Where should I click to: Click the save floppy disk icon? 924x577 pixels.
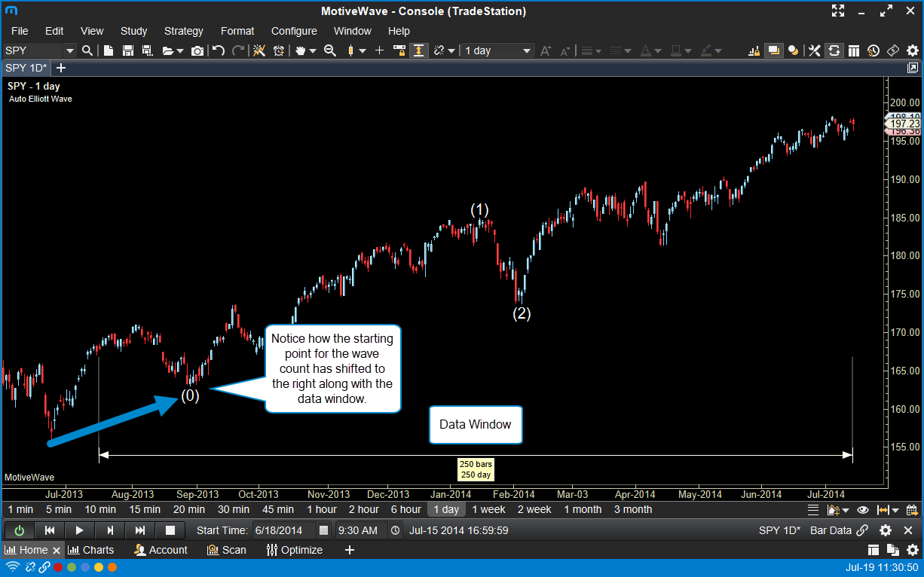128,50
